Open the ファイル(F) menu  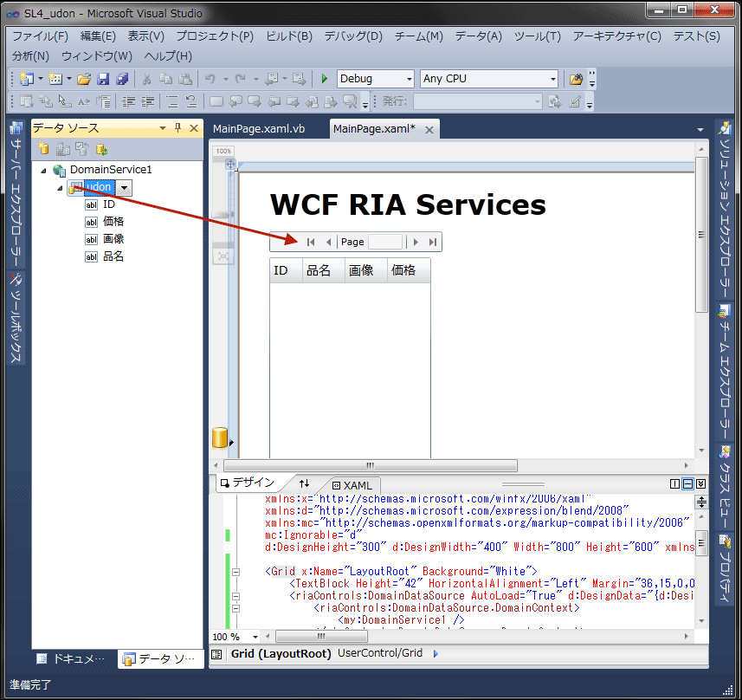[40, 36]
